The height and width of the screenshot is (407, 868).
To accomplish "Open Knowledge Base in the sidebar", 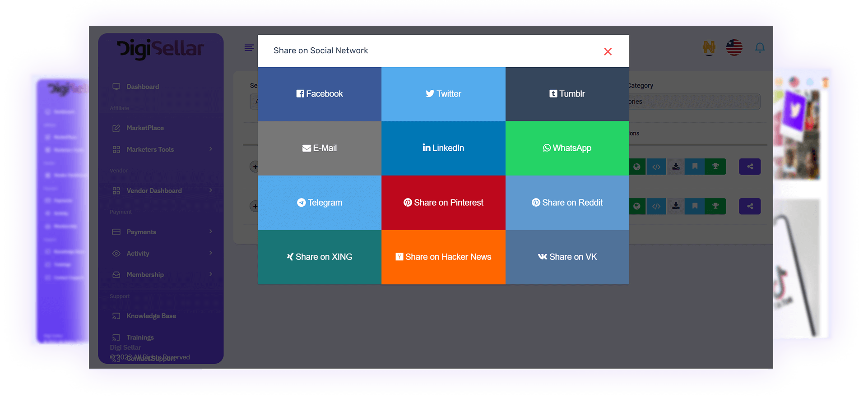I will tap(151, 316).
